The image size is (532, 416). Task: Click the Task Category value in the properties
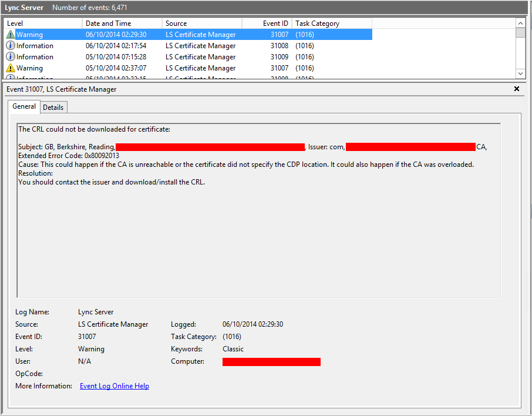tap(232, 337)
